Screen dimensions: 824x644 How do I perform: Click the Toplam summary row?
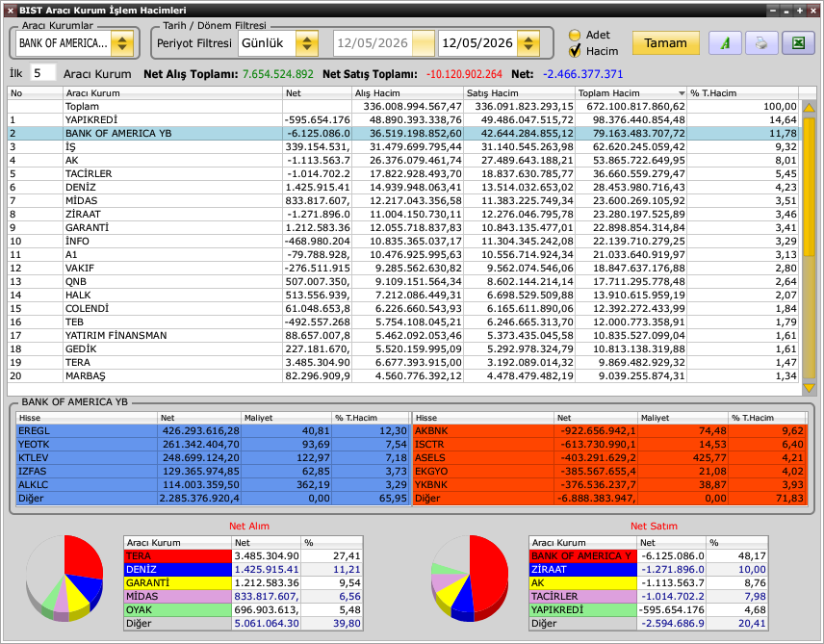(403, 107)
